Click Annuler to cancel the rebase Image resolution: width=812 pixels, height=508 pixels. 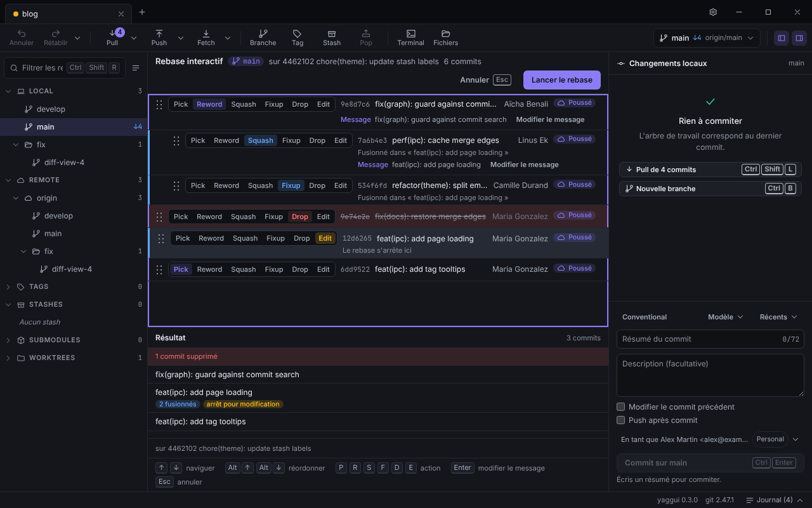point(485,80)
